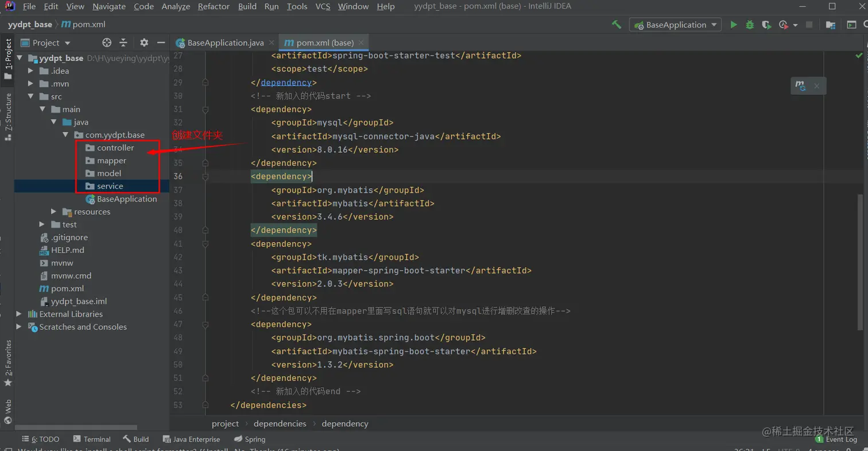Fold the dependency block at line 36

(x=205, y=176)
